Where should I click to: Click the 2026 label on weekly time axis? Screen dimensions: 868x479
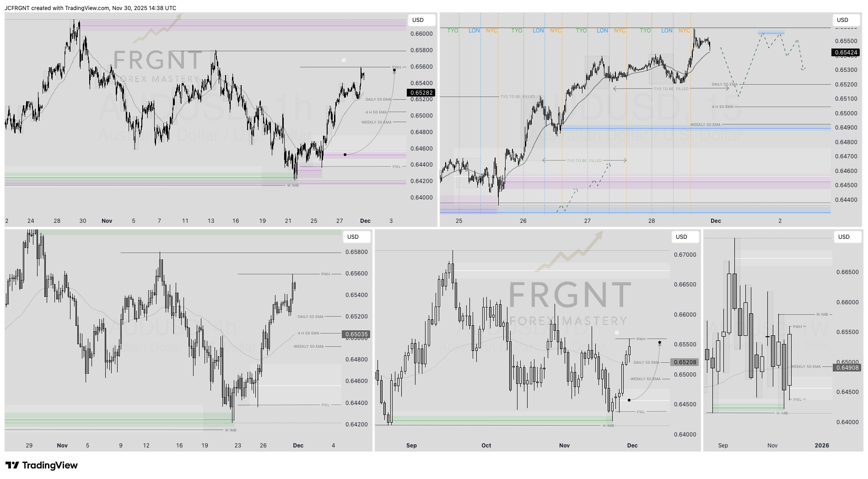(x=822, y=446)
